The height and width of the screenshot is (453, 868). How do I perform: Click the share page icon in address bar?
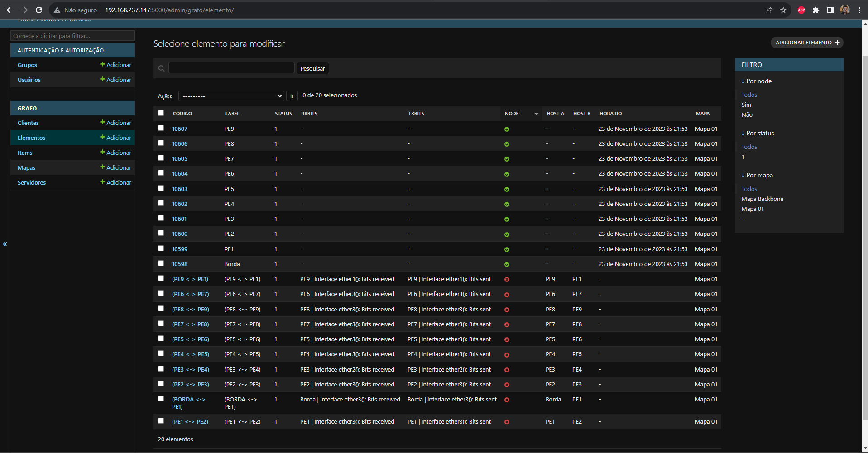(x=769, y=10)
